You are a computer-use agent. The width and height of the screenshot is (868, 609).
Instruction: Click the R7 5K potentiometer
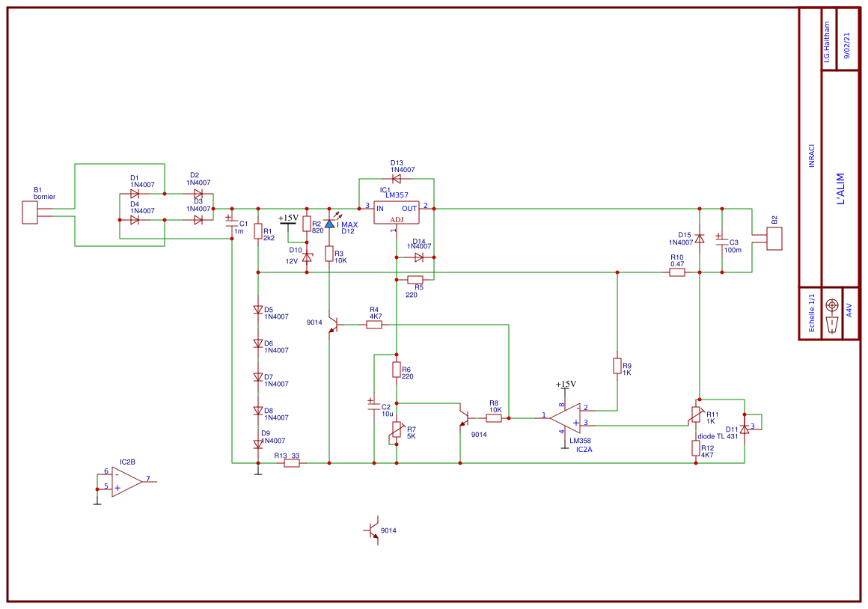397,429
